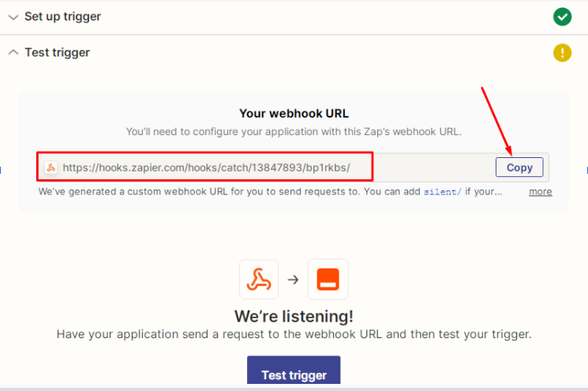588x391 pixels.
Task: Click the green checkmark status icon
Action: pyautogui.click(x=562, y=17)
